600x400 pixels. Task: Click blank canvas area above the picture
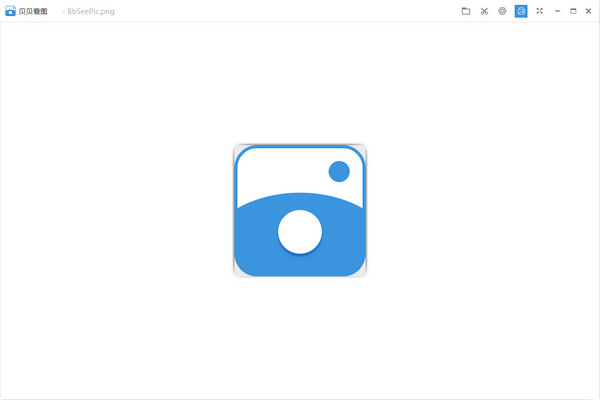300,80
